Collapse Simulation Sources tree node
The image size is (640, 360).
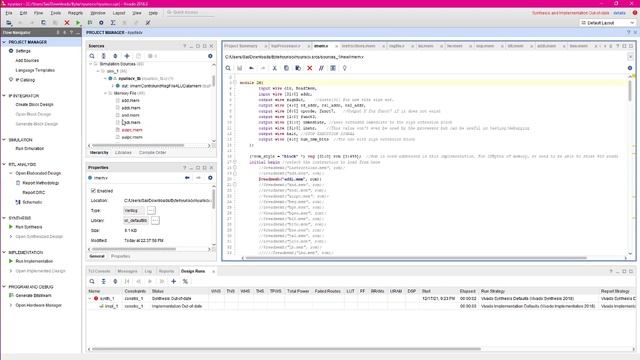point(91,64)
